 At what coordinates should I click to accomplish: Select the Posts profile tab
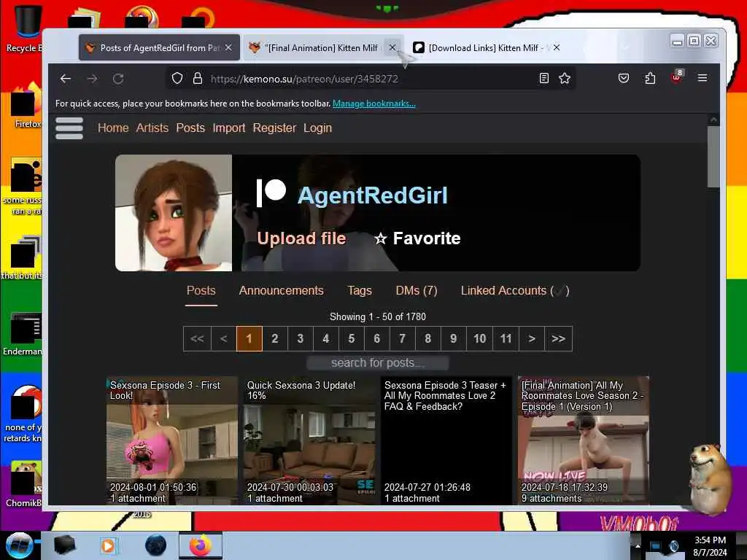pyautogui.click(x=201, y=290)
